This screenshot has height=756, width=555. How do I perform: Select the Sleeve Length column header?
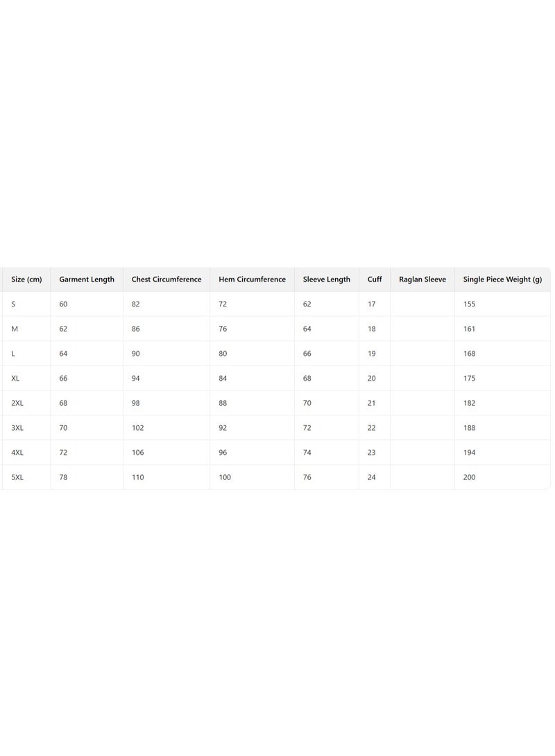(x=327, y=280)
